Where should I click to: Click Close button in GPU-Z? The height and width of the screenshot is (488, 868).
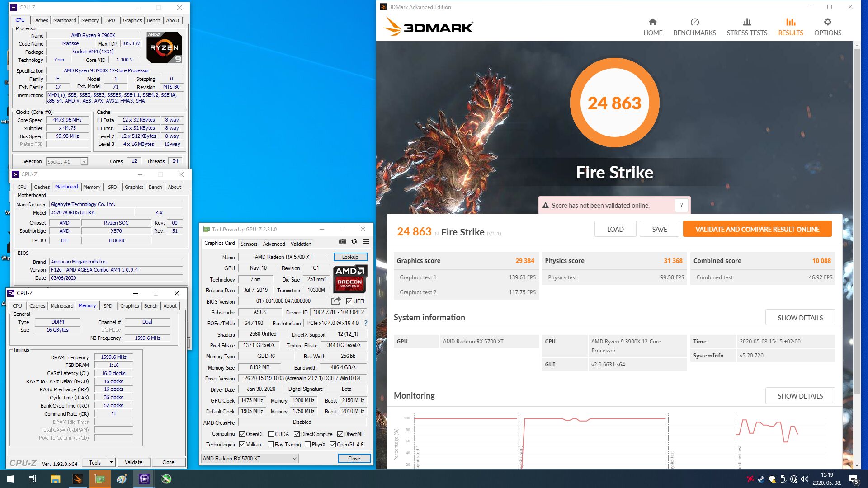(354, 458)
